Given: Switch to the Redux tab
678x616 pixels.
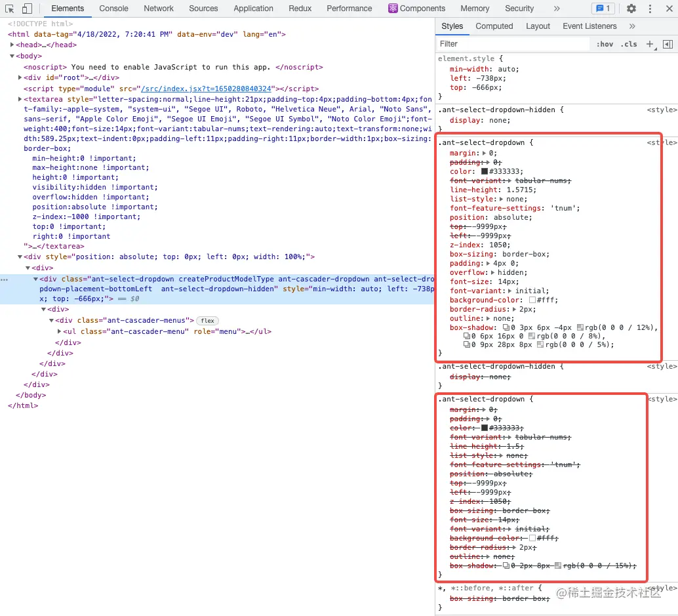Looking at the screenshot, I should [x=300, y=9].
